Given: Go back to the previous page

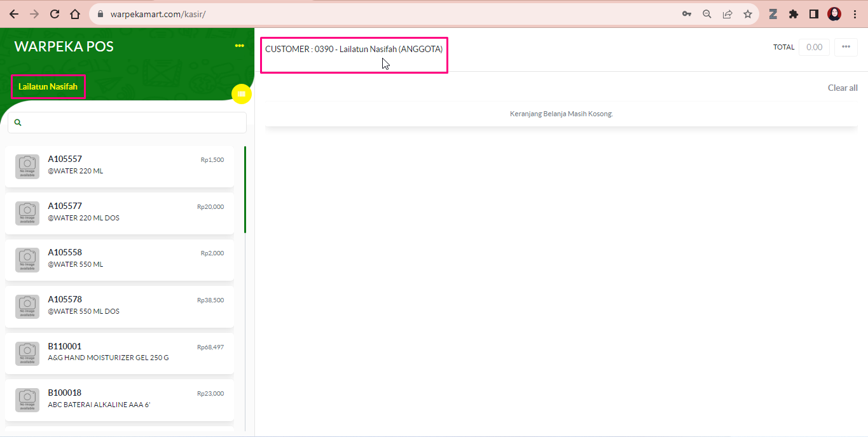Looking at the screenshot, I should 14,14.
